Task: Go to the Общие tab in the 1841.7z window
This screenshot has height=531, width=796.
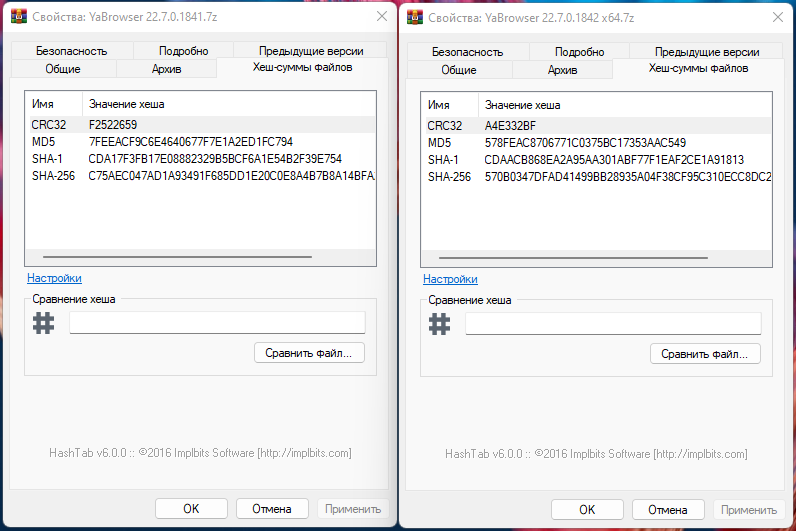Action: (63, 69)
